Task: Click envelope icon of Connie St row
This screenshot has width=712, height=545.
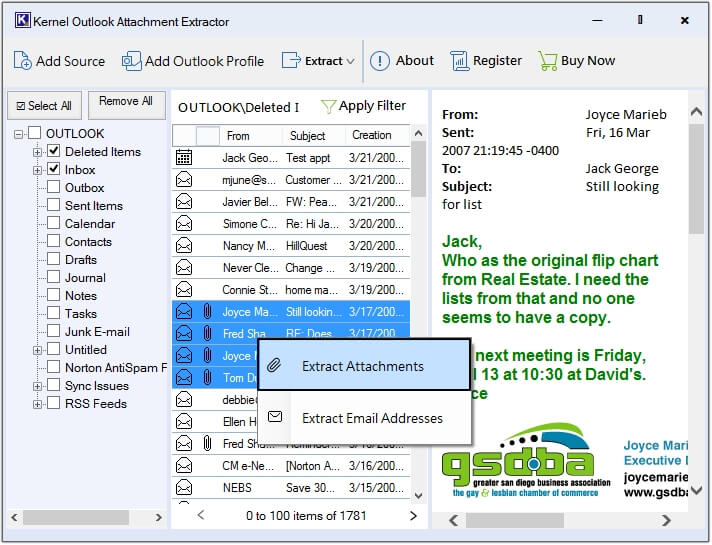Action: (184, 290)
